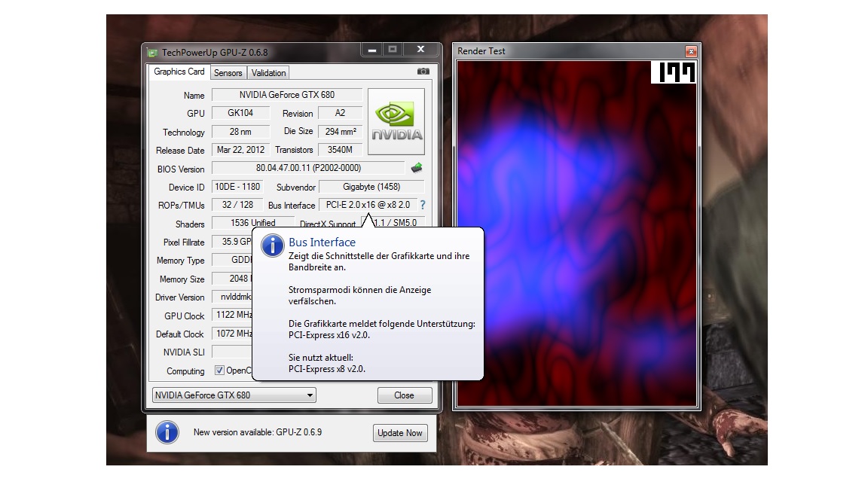The width and height of the screenshot is (868, 488).
Task: Click the info icon in the Bus Interface tooltip
Action: coord(272,245)
